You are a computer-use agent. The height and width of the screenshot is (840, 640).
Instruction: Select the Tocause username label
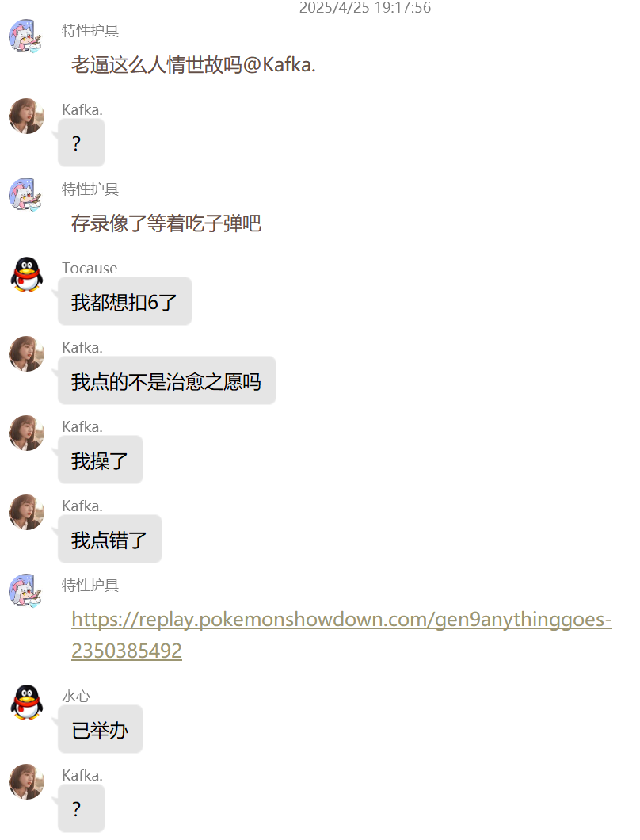(90, 268)
